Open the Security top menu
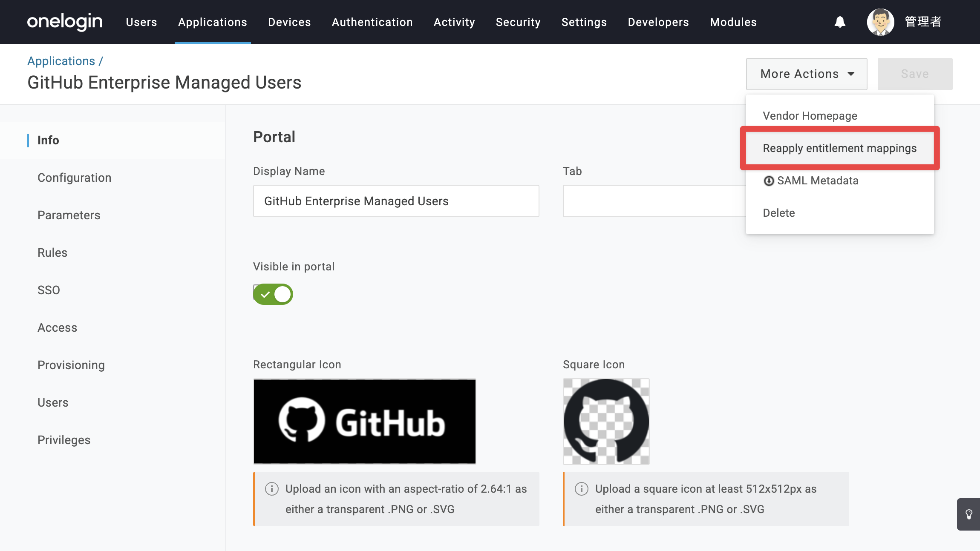This screenshot has height=551, width=980. pos(518,22)
